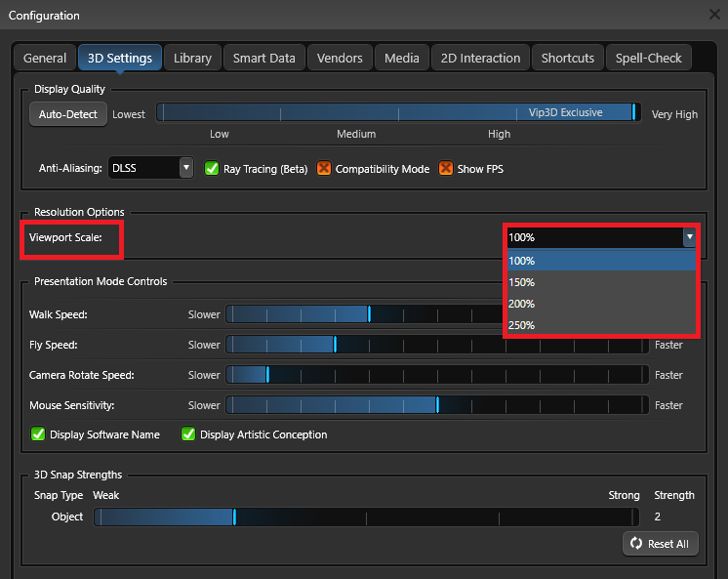
Task: Open the Smart Data tab
Action: click(x=263, y=58)
